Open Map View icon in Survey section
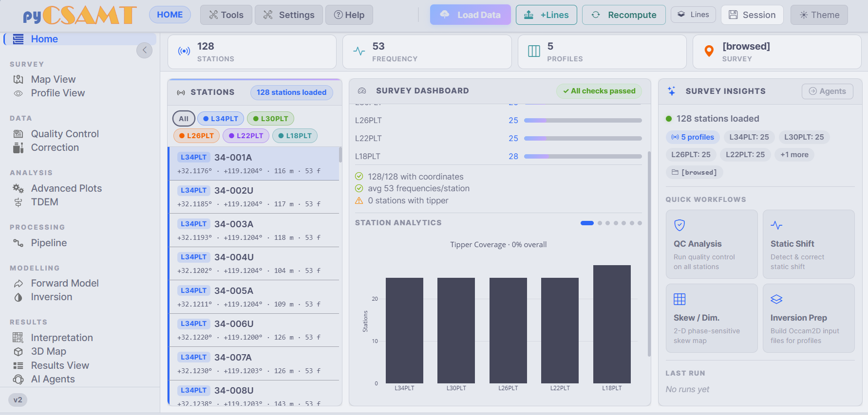The width and height of the screenshot is (868, 415). tap(18, 79)
